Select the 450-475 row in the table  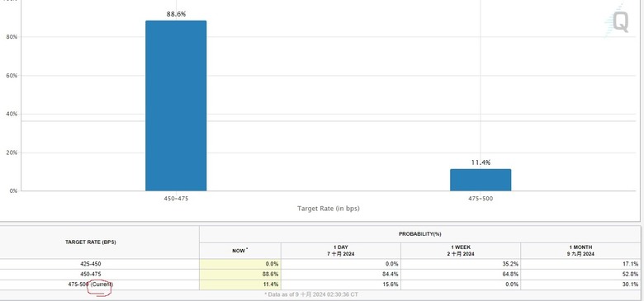coord(320,275)
